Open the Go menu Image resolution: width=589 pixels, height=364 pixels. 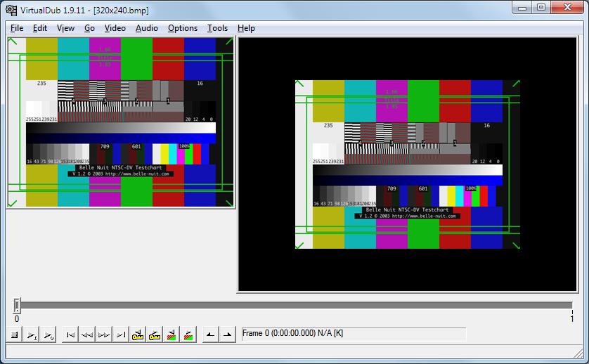[89, 28]
